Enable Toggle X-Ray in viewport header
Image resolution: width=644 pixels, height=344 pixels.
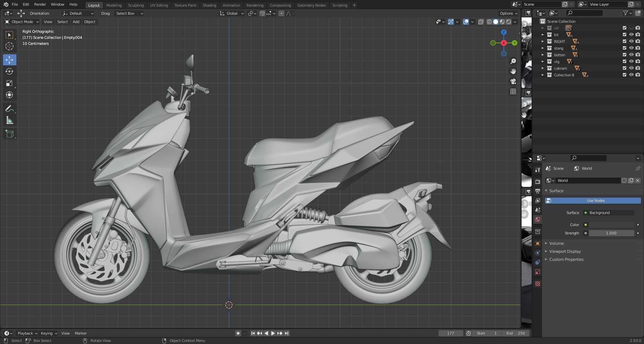[481, 22]
